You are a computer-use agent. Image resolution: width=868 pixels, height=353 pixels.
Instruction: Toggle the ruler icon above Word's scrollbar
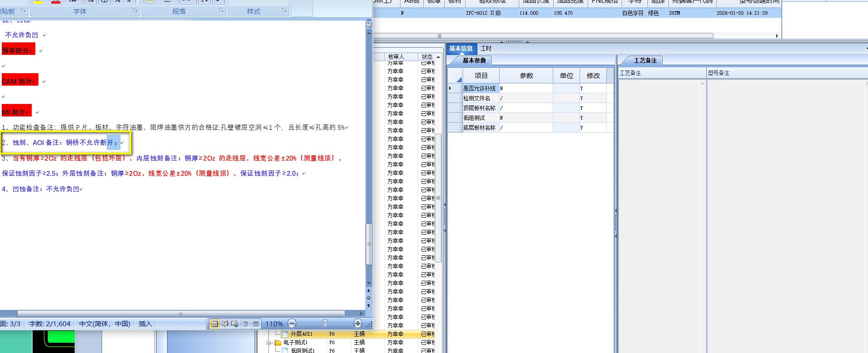(369, 25)
